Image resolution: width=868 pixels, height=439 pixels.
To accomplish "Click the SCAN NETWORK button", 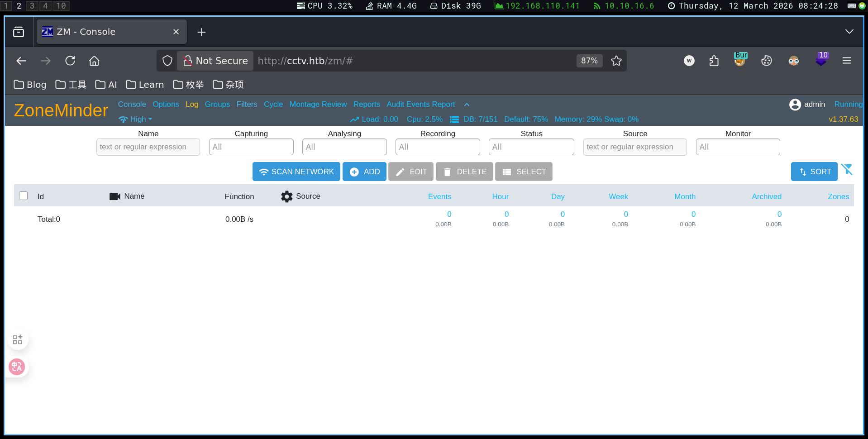I will [296, 172].
